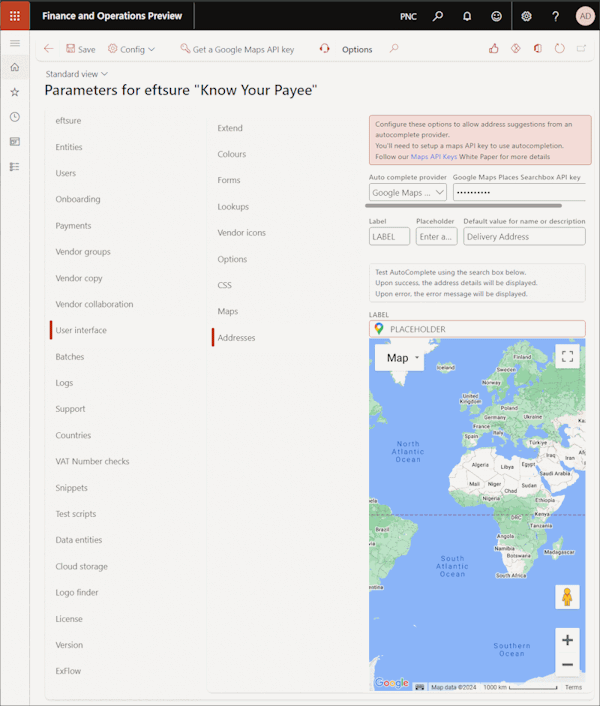Refresh the page

[559, 48]
